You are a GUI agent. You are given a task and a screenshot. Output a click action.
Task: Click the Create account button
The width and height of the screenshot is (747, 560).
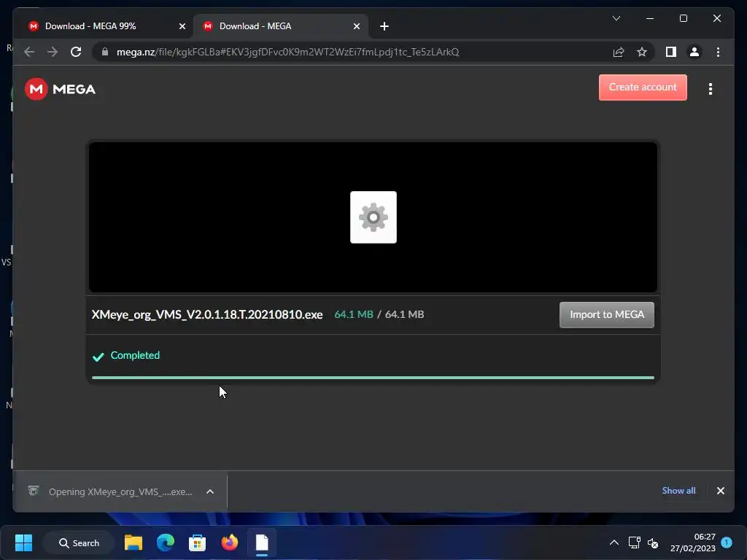643,87
